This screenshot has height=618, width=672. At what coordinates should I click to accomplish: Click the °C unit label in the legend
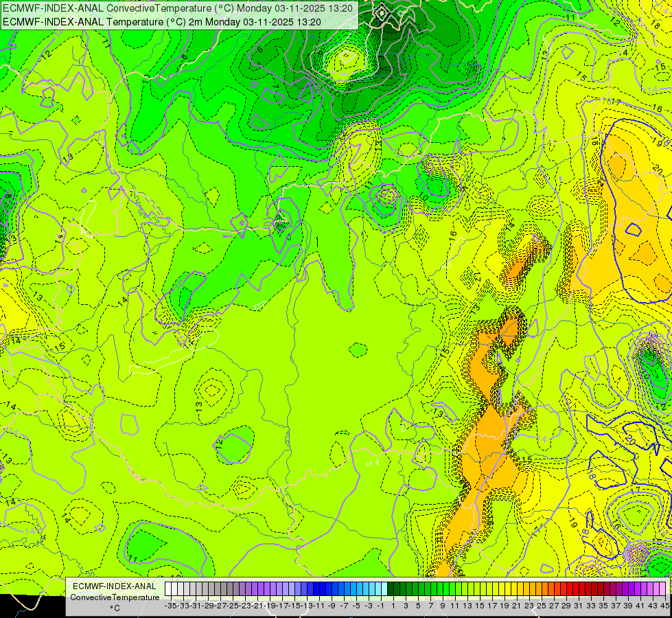115,608
